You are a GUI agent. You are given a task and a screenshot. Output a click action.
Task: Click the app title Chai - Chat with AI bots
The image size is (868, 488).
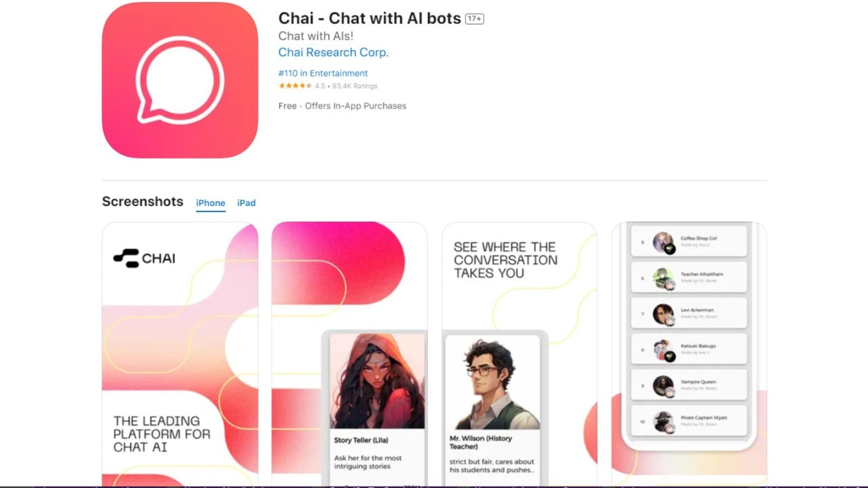click(370, 19)
